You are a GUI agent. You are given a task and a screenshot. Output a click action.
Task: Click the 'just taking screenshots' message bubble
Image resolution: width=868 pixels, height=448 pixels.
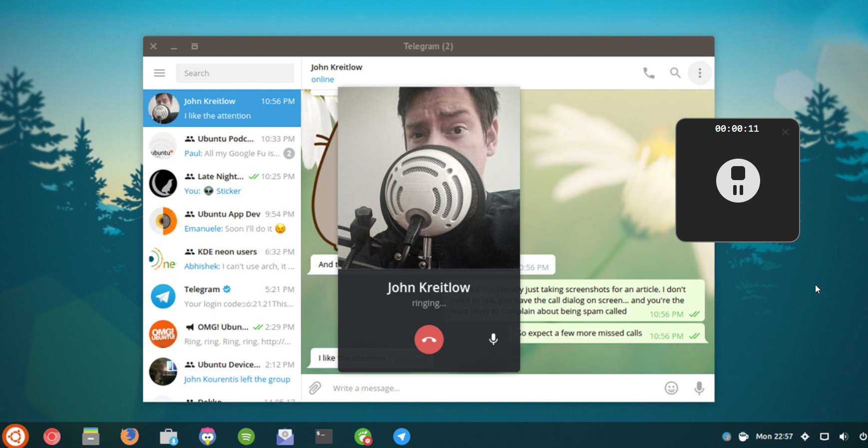tap(574, 300)
